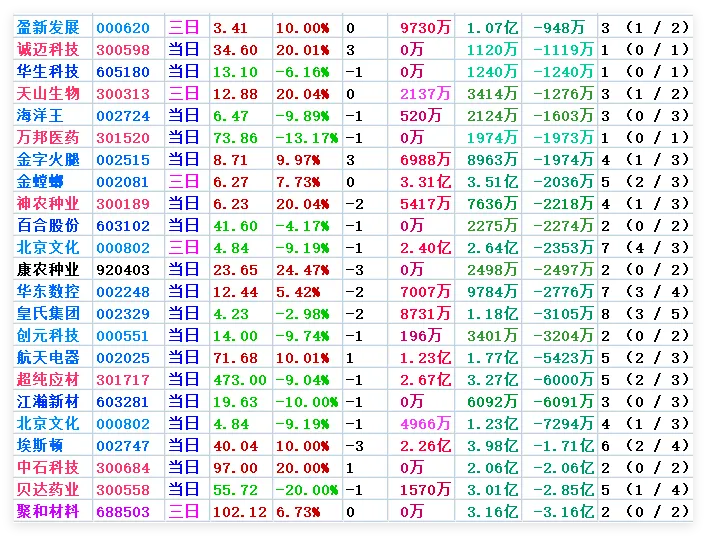706x536 pixels.
Task: Click stock code 002515
Action: click(122, 160)
